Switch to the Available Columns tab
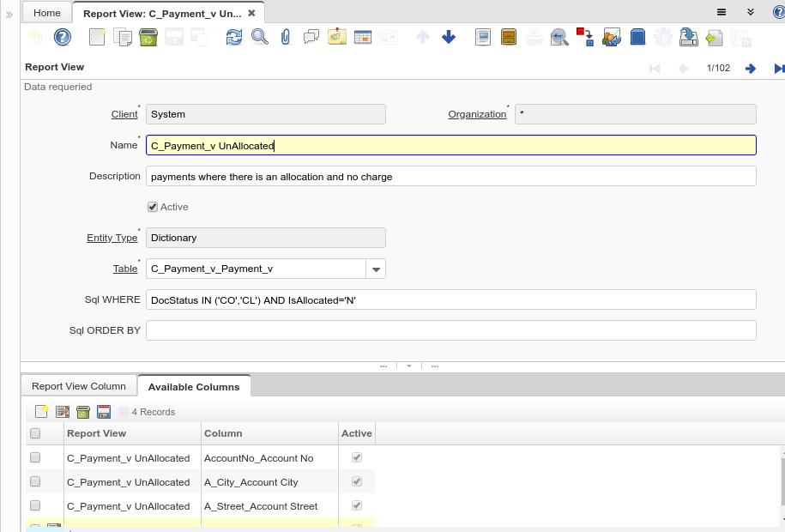 click(194, 386)
